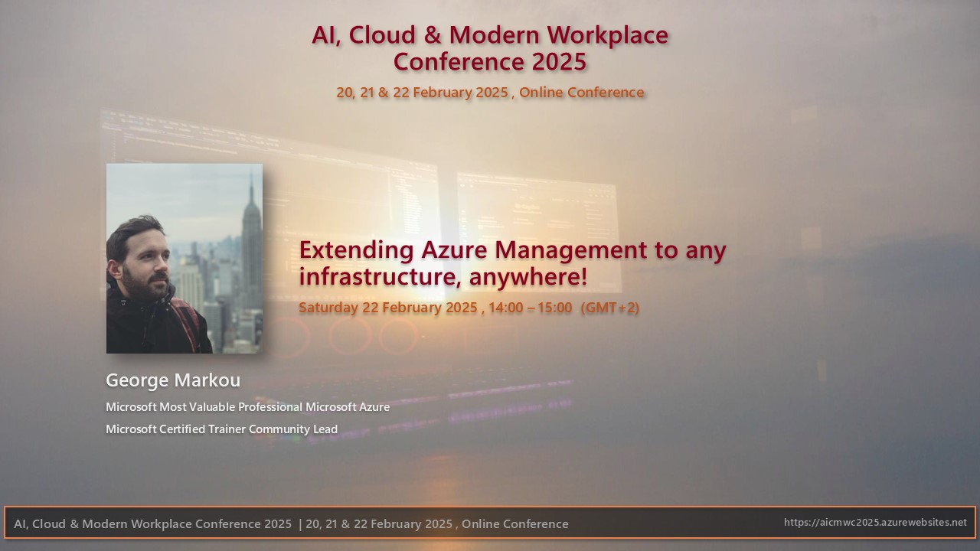Click the speaker's portrait photo
Image resolution: width=980 pixels, height=551 pixels.
pyautogui.click(x=184, y=258)
